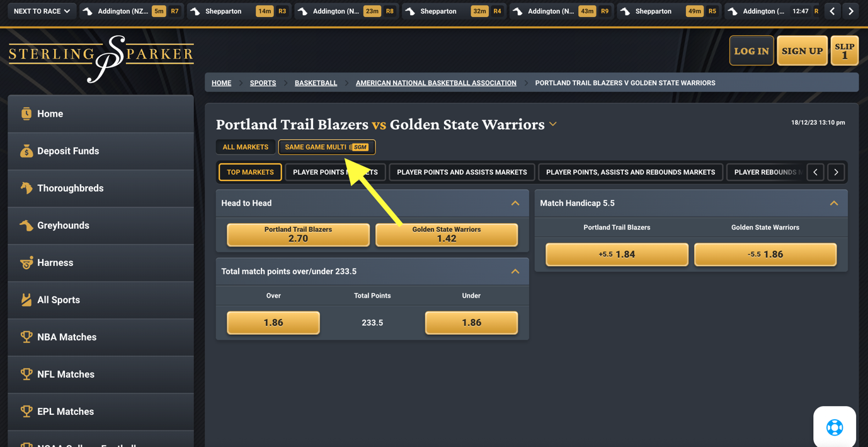Click the Home sidebar icon
The image size is (868, 447).
[x=26, y=113]
